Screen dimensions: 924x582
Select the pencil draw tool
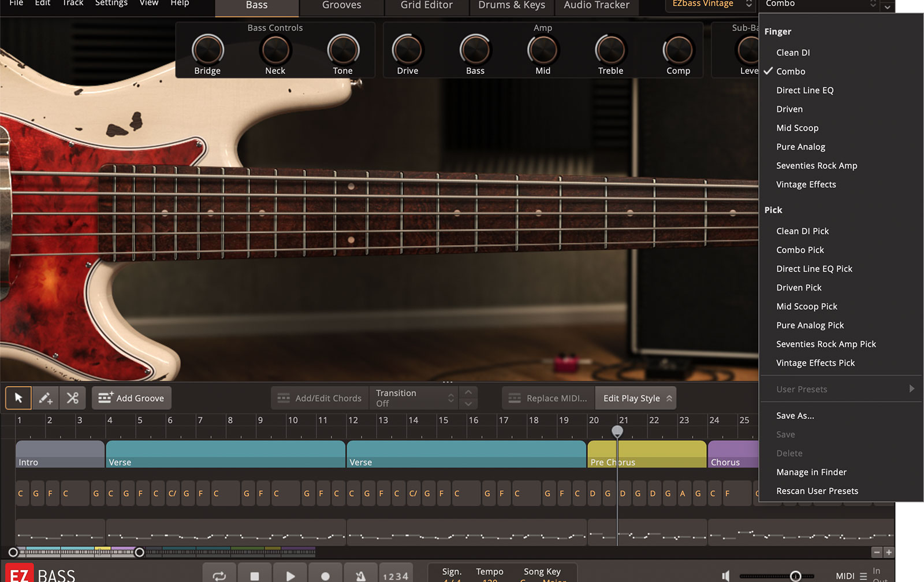pyautogui.click(x=46, y=398)
